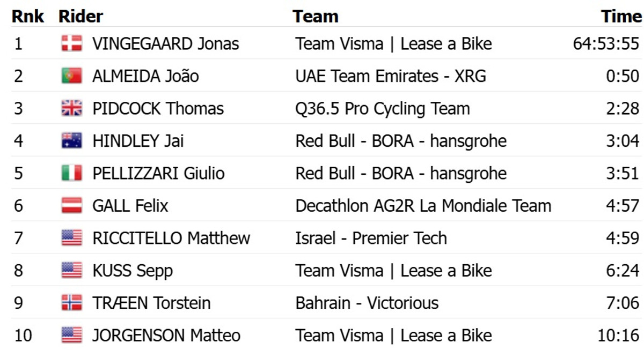Viewport: 644px width, 350px height.
Task: Click the Italian flag beside Pellizzari
Action: [71, 173]
